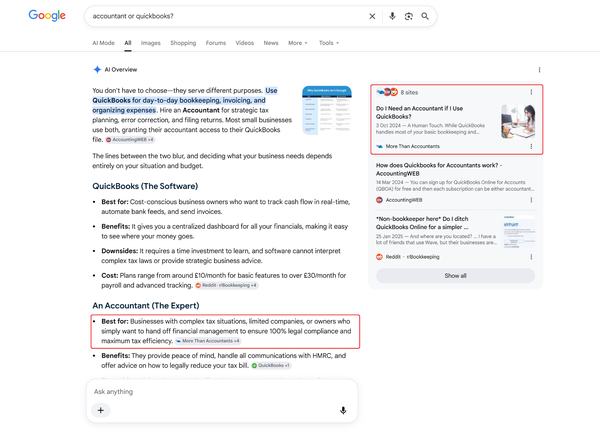Image resolution: width=600 pixels, height=433 pixels.
Task: Click Reddit r/Bookkeeping +4 citation chip
Action: click(x=227, y=285)
